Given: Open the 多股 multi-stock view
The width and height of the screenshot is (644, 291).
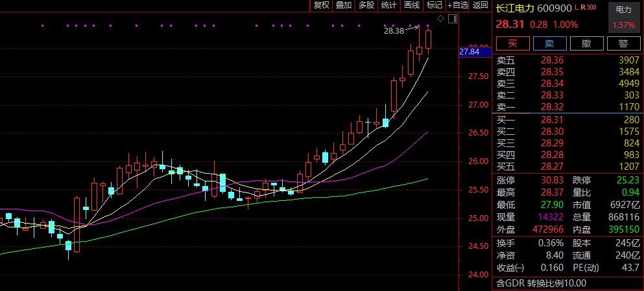Looking at the screenshot, I should tap(366, 5).
